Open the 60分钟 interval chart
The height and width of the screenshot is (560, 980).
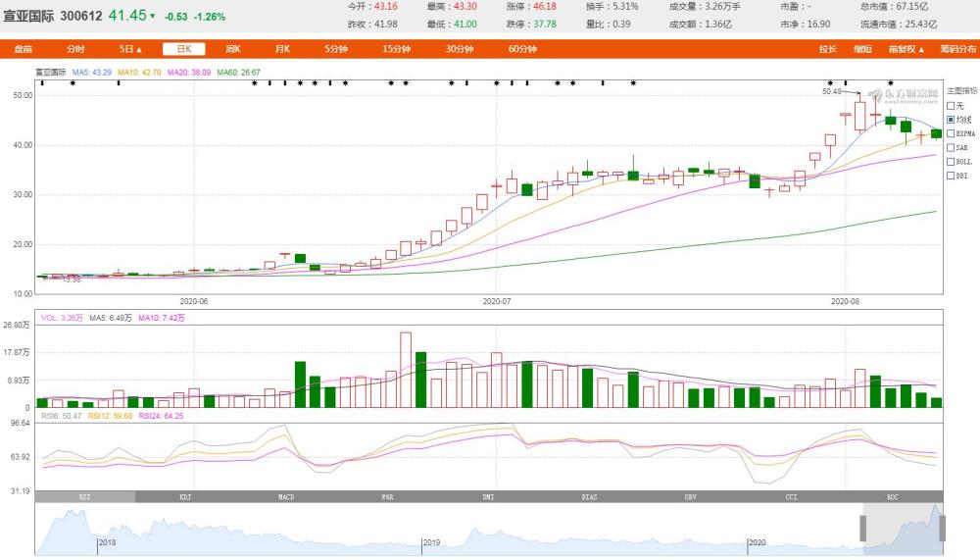[x=522, y=49]
